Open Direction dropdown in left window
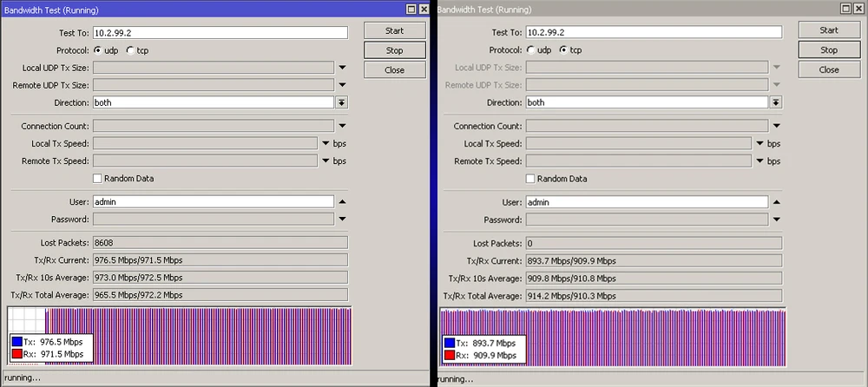Viewport: 868px width, 387px height. (x=342, y=102)
